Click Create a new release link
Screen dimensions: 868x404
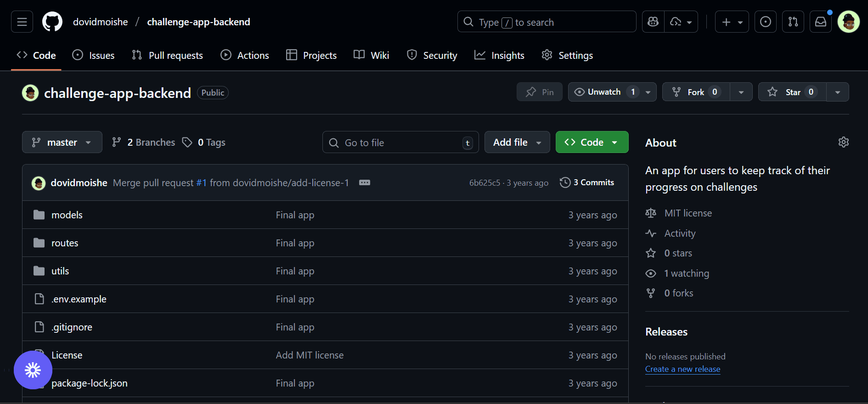pyautogui.click(x=682, y=369)
